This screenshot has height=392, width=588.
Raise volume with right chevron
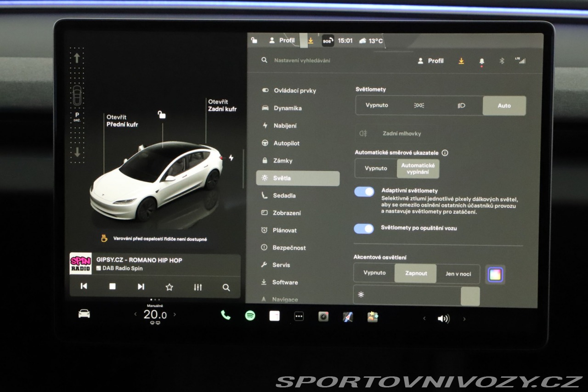click(x=464, y=319)
